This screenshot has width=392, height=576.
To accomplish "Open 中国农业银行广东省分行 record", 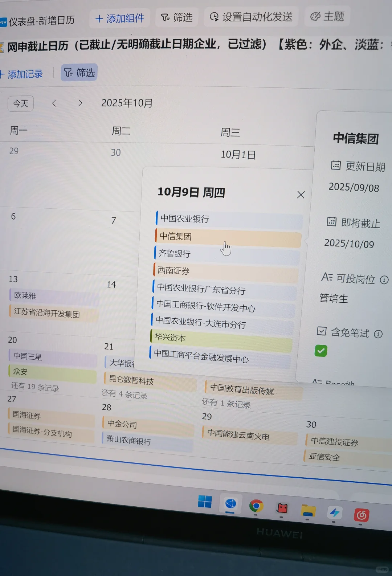I will coord(225,289).
